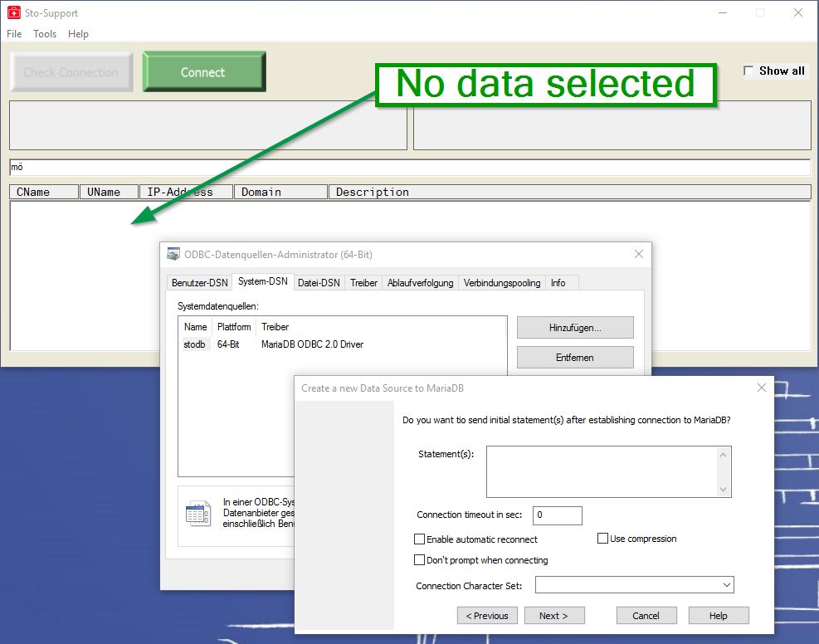The width and height of the screenshot is (819, 644).
Task: Toggle the Use compression checkbox
Action: (x=603, y=539)
